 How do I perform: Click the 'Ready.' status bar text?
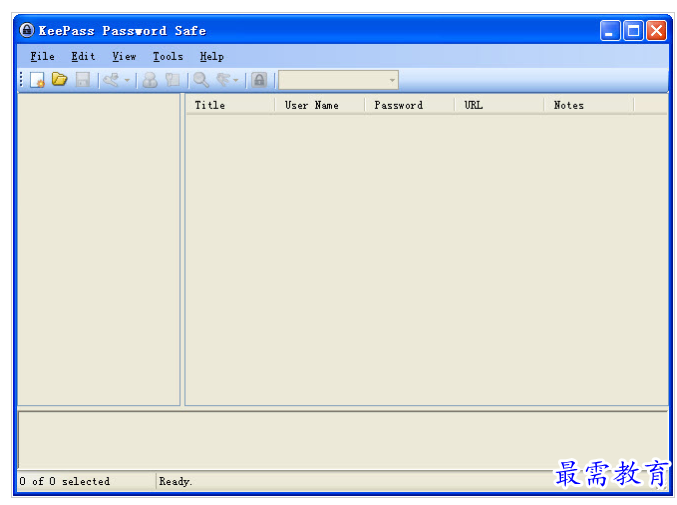pyautogui.click(x=175, y=481)
